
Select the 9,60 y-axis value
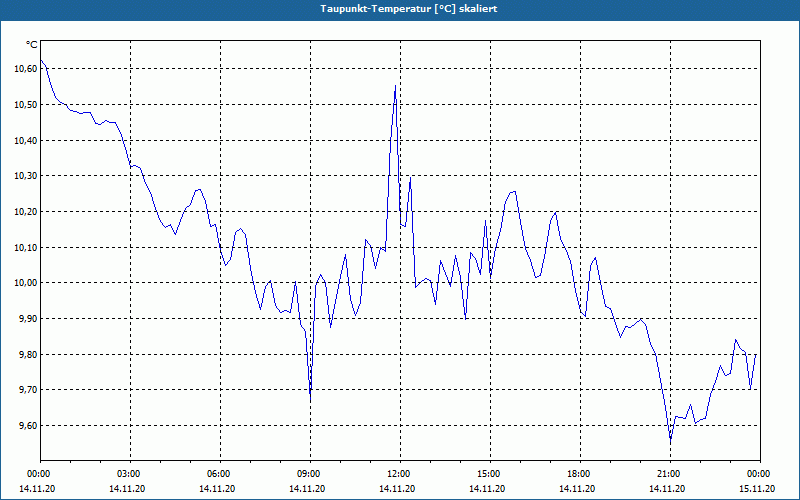[28, 426]
